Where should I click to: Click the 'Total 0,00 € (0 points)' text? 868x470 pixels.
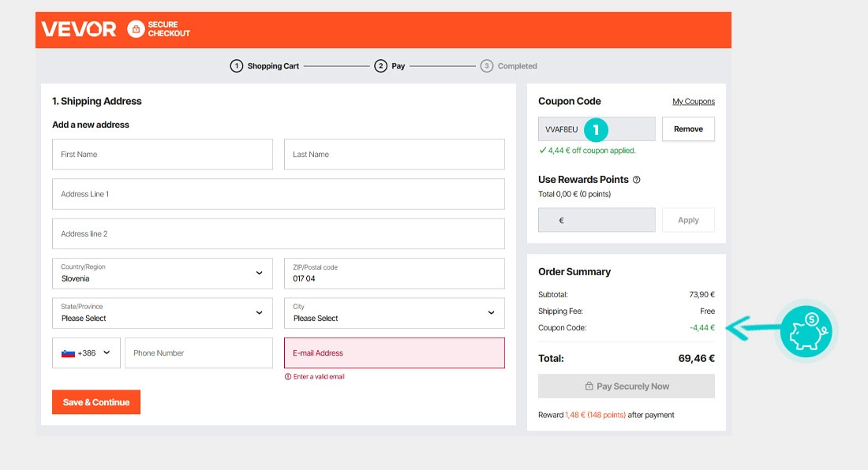574,194
